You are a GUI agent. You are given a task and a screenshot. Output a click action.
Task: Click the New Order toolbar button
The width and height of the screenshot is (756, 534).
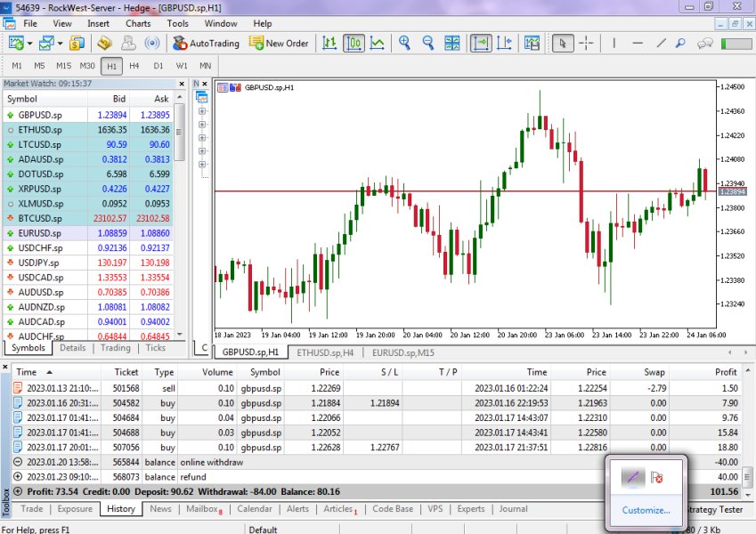tap(278, 44)
